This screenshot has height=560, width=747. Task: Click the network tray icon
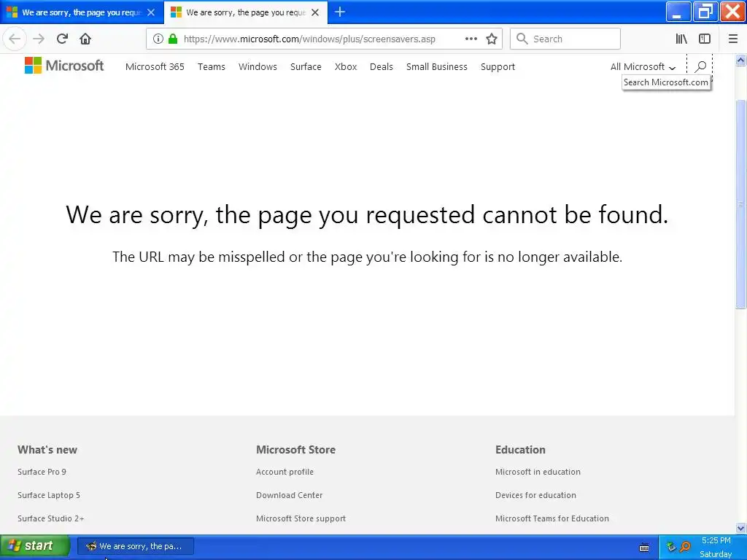point(671,546)
